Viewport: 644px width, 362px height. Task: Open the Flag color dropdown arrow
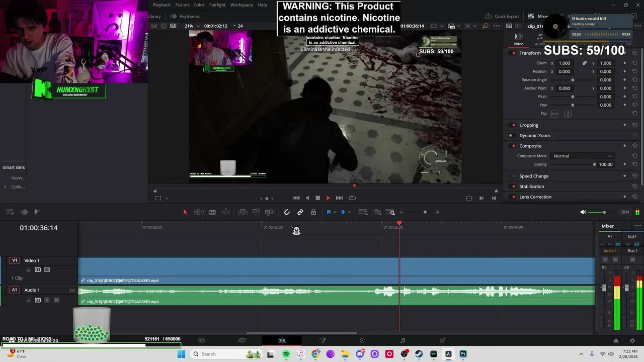335,212
